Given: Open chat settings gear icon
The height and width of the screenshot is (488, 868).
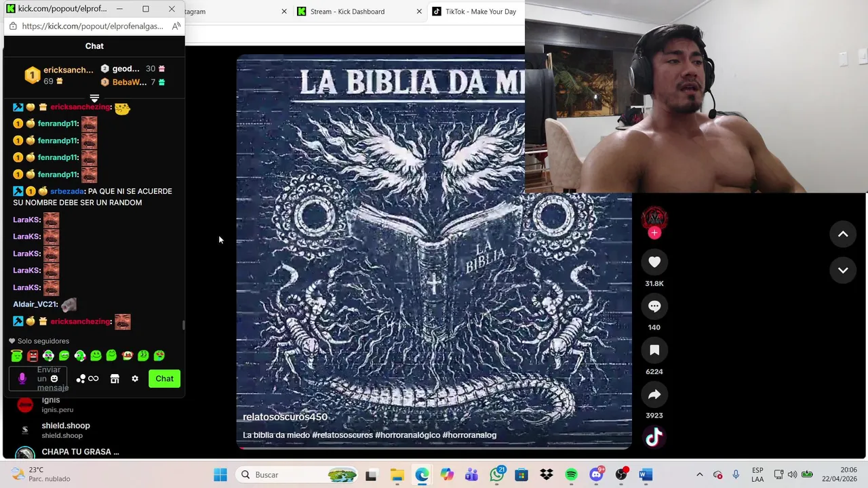Looking at the screenshot, I should (x=135, y=379).
